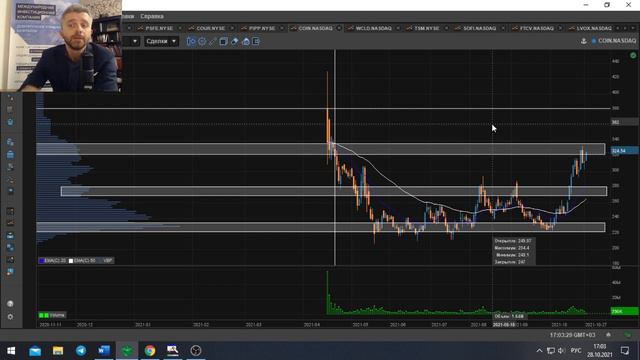Screen dimensions: 640x360
Task: Switch to the FTCV.NASDAQ tab
Action: coord(536,28)
